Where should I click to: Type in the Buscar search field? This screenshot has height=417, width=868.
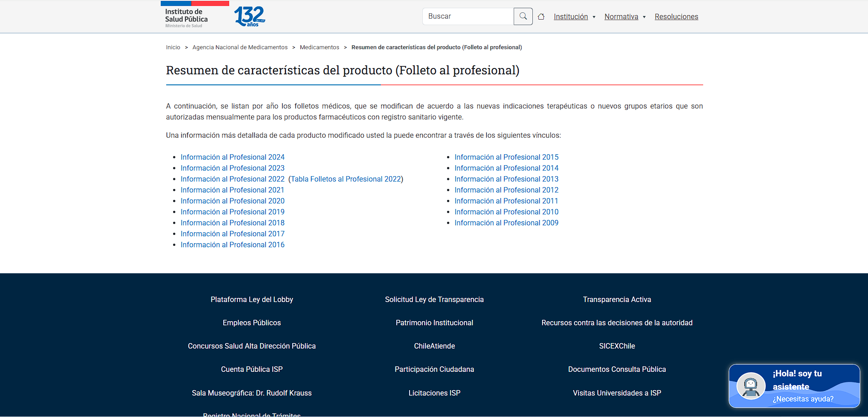click(468, 16)
